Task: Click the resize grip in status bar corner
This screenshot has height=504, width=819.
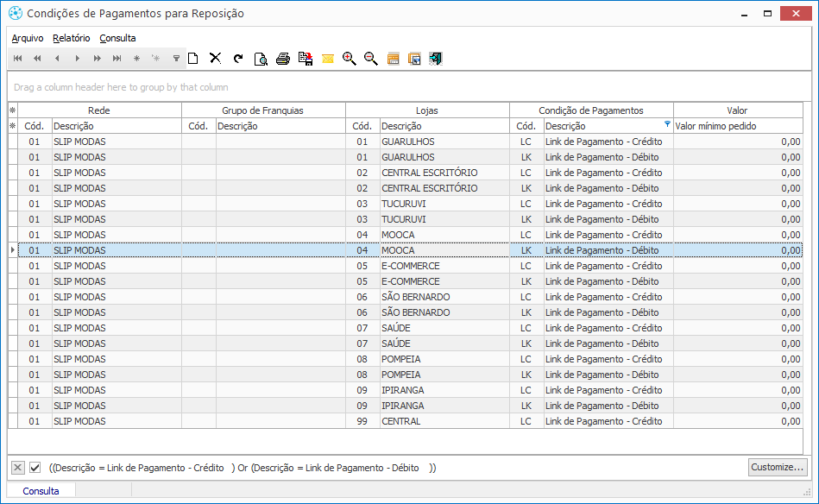Action: [x=807, y=492]
